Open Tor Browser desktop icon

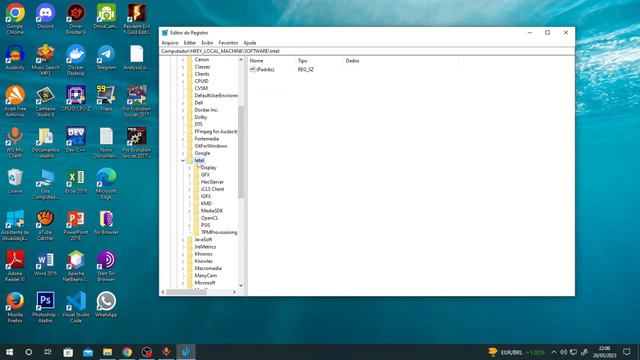(106, 222)
